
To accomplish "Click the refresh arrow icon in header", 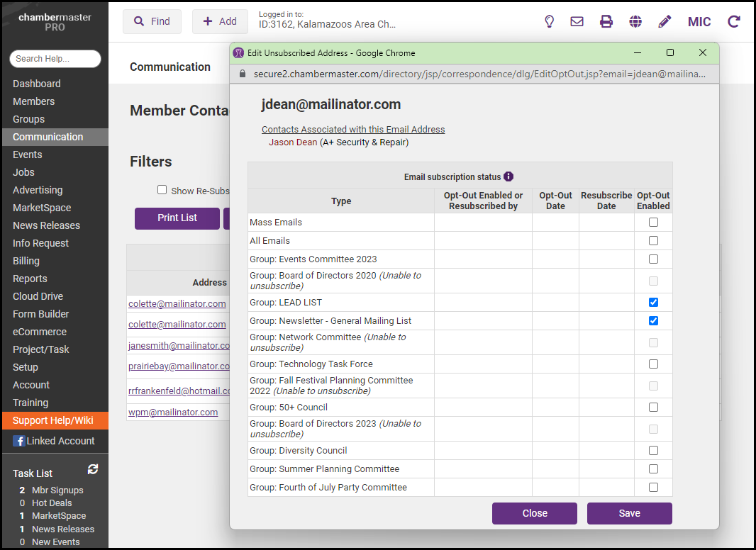I will 734,22.
